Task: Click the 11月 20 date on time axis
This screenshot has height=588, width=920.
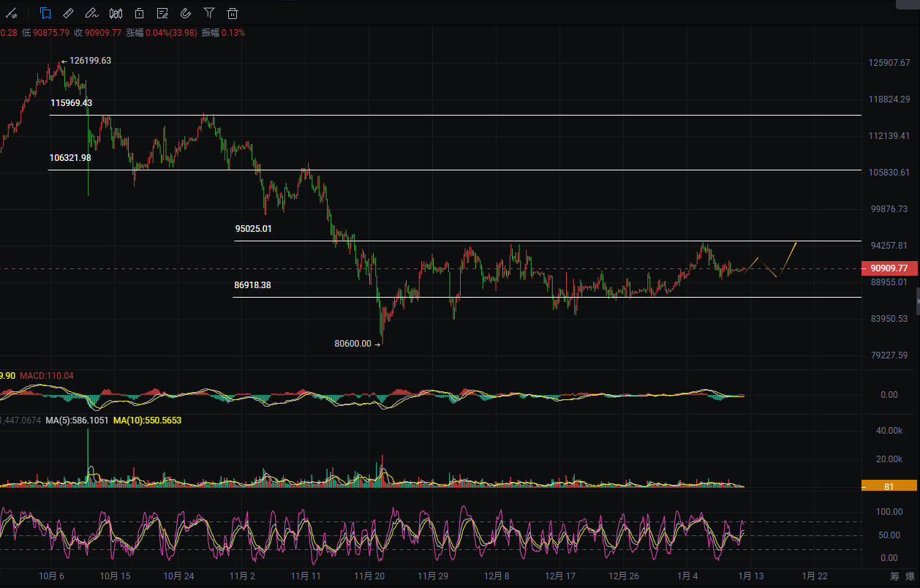Action: tap(369, 576)
